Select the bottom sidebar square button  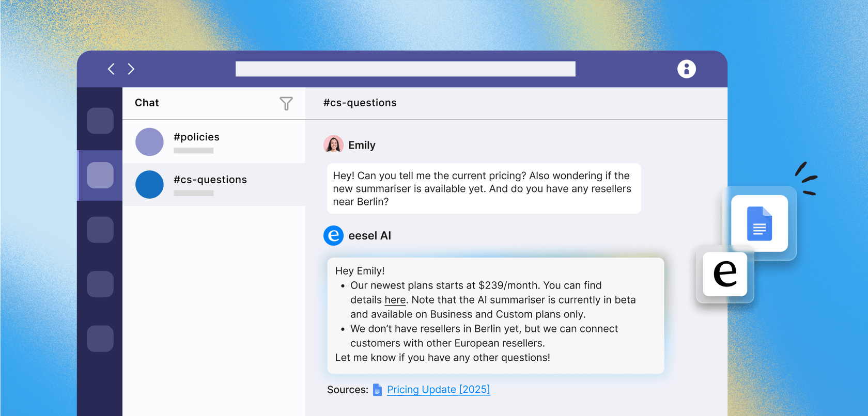point(100,339)
